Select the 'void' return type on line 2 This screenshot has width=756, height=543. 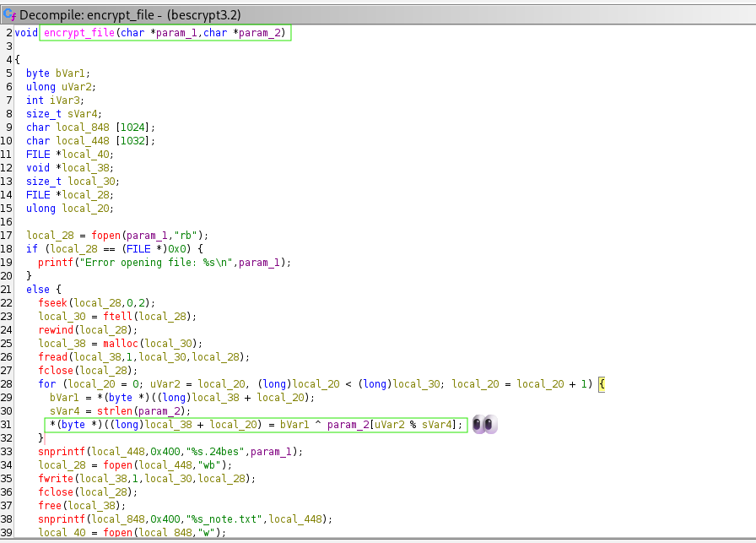click(26, 32)
